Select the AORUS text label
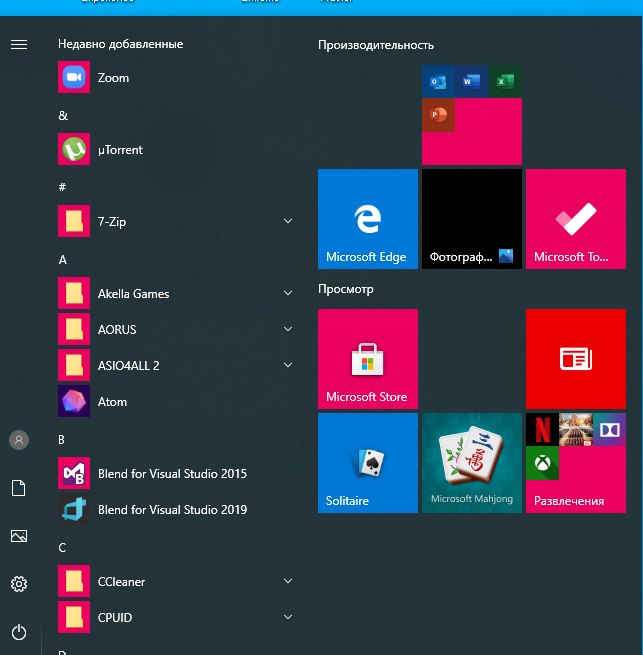This screenshot has height=655, width=643. click(x=117, y=330)
